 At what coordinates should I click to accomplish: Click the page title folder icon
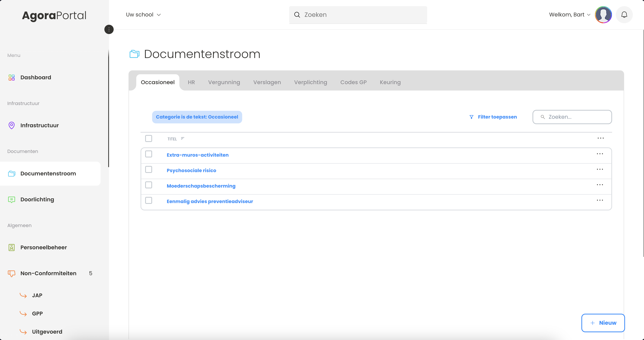135,54
